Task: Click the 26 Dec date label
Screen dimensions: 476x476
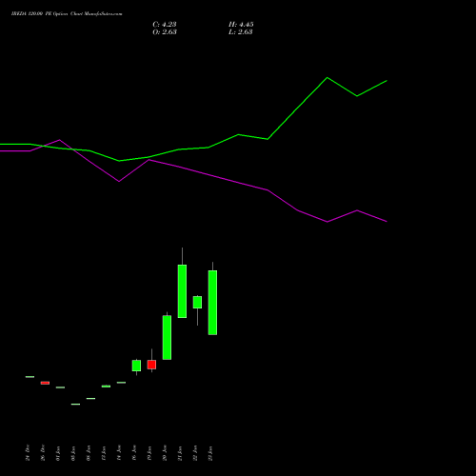Action: tap(43, 453)
